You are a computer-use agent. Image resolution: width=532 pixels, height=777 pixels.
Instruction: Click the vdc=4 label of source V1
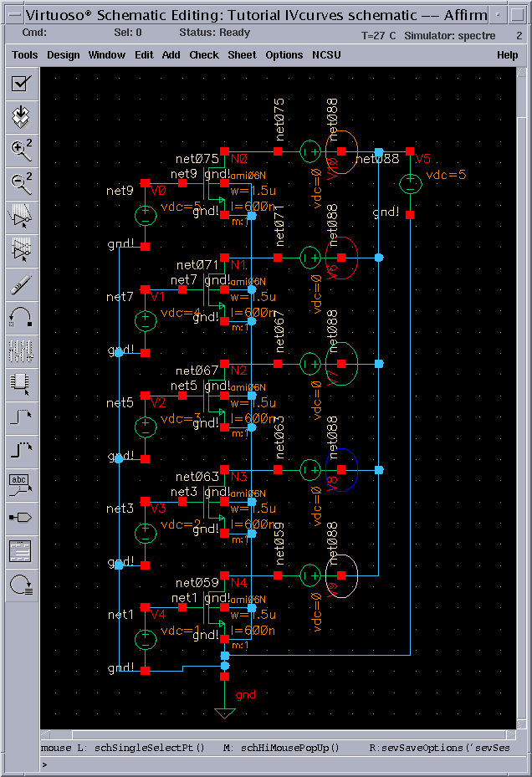pyautogui.click(x=181, y=313)
